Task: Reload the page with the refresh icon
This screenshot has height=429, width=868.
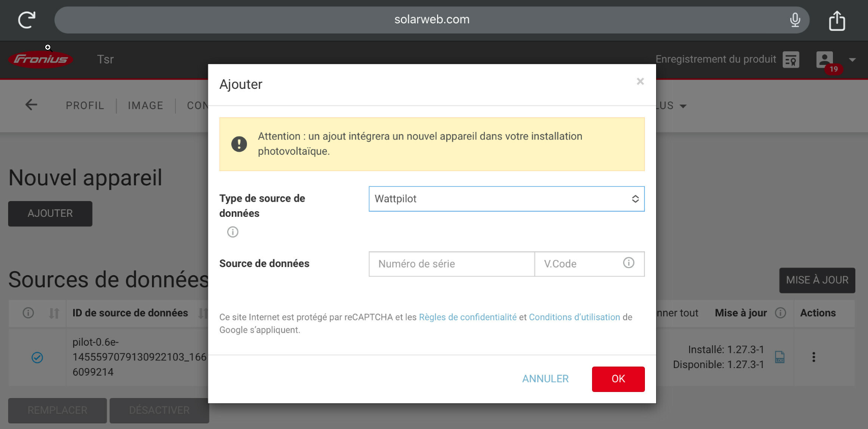Action: click(26, 20)
